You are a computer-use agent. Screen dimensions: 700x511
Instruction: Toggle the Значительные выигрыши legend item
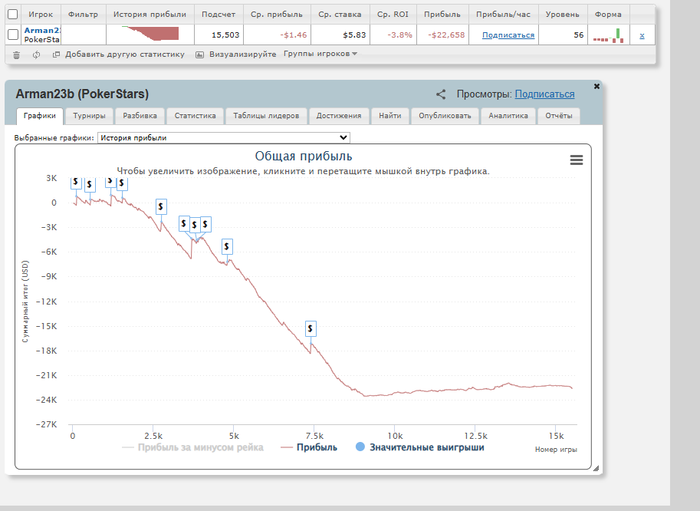click(420, 447)
